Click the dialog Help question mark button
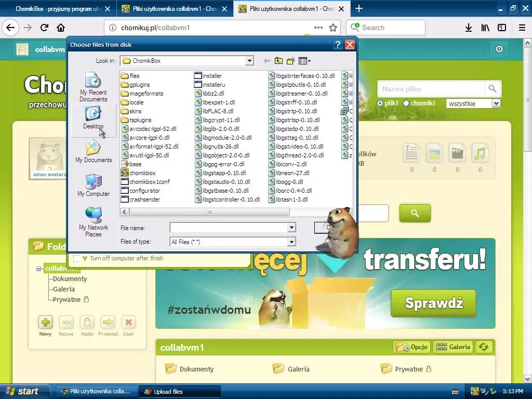Image resolution: width=532 pixels, height=399 pixels. [338, 45]
